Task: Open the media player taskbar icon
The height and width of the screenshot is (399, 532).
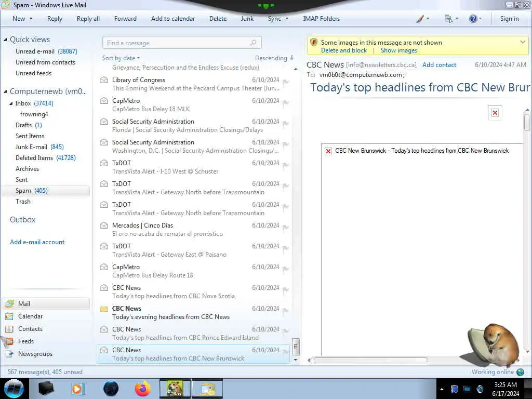Action: [x=77, y=389]
